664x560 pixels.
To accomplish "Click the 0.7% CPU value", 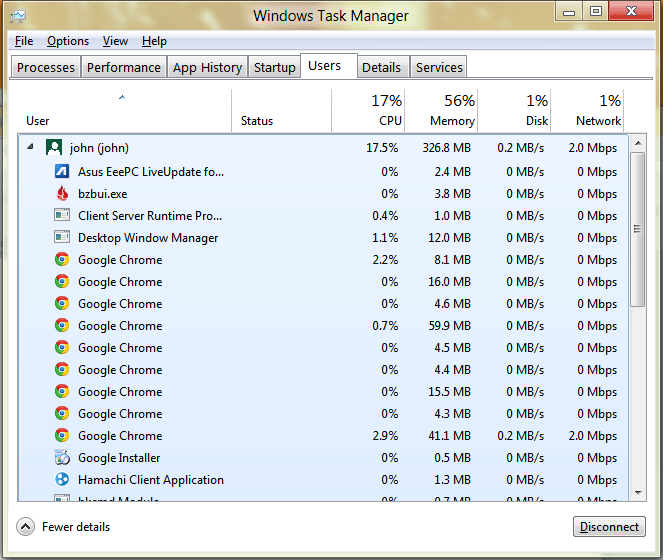I will tap(385, 325).
